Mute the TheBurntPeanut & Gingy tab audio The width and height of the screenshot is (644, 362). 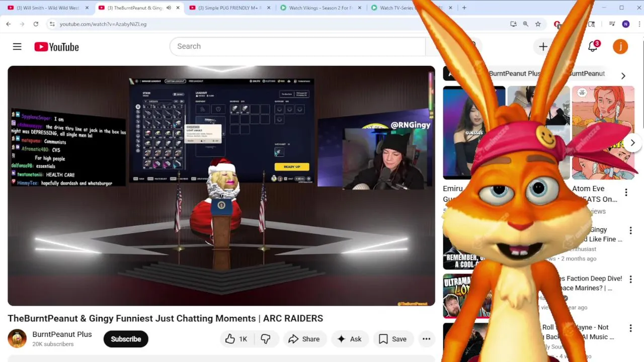pyautogui.click(x=169, y=8)
